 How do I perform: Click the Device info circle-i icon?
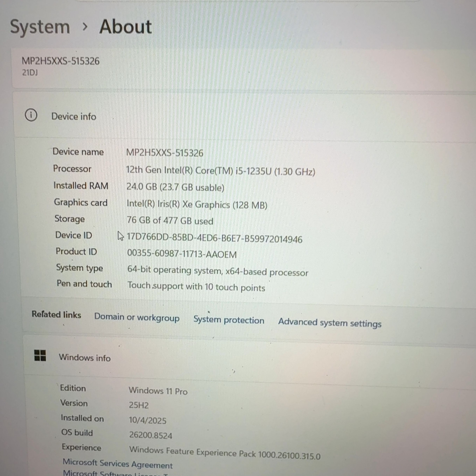(31, 115)
